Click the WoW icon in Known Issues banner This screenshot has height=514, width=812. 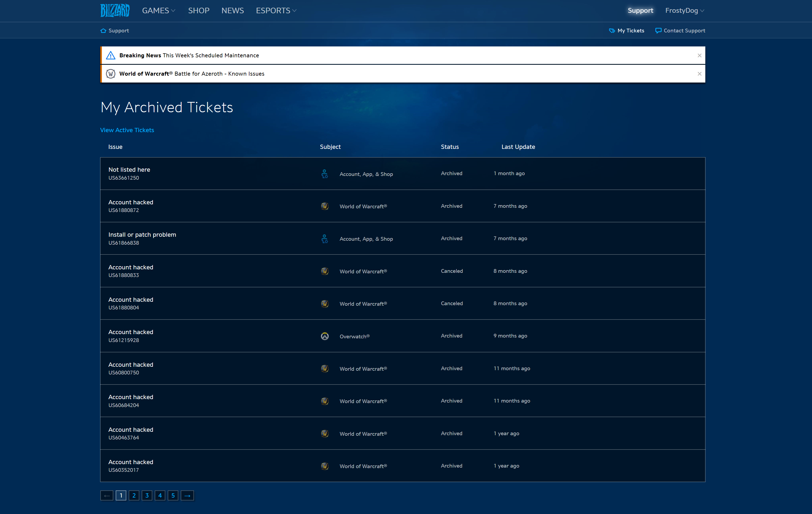coord(111,74)
